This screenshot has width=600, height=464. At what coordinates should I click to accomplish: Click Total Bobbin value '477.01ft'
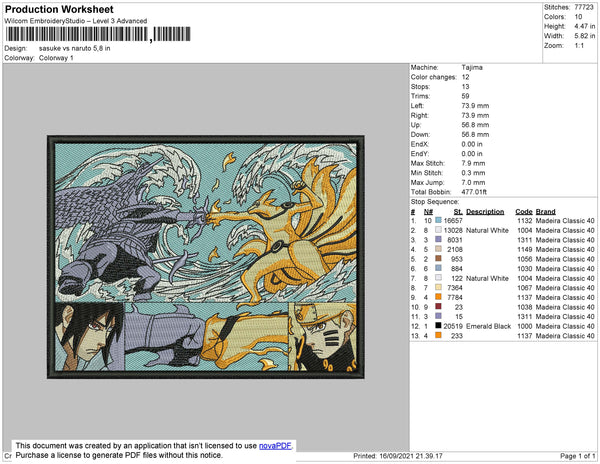(x=474, y=192)
